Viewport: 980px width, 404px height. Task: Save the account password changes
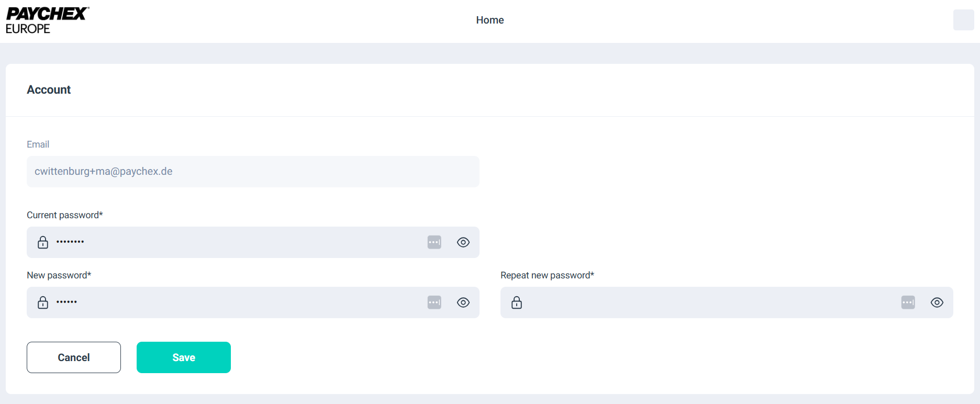[x=184, y=357]
